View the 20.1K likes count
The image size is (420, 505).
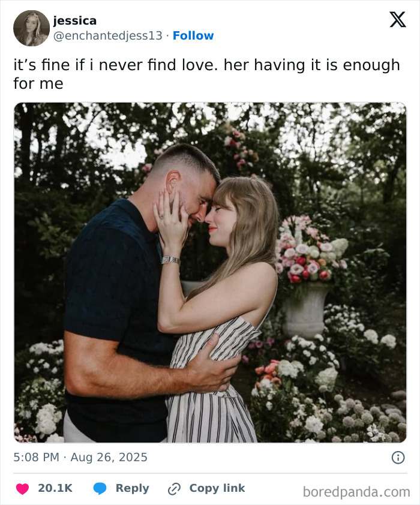click(x=55, y=488)
